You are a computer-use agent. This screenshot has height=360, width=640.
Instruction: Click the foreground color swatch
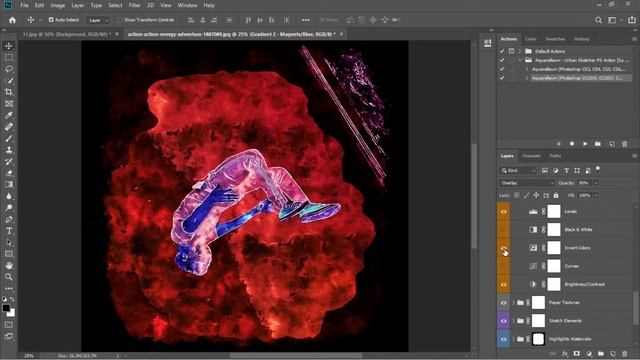(x=6, y=308)
